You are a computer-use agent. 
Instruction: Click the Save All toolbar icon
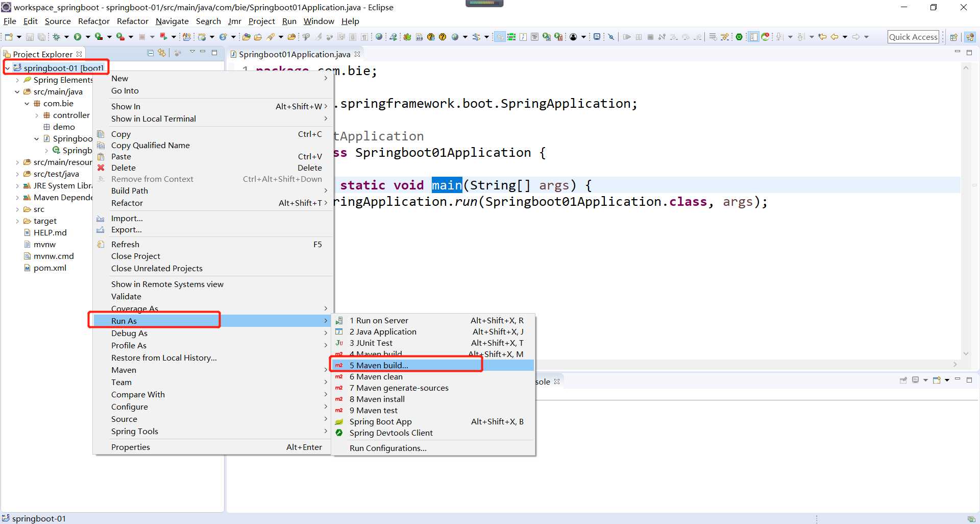[x=41, y=37]
